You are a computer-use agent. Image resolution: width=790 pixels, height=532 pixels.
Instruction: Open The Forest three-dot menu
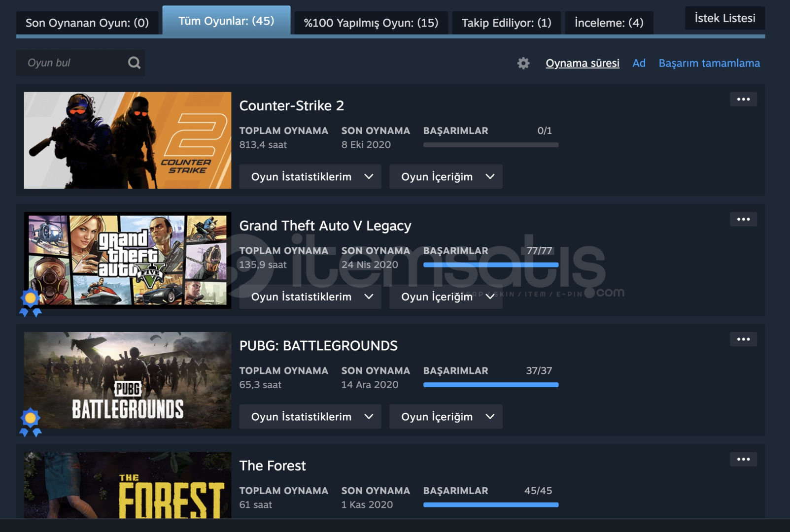pos(743,459)
